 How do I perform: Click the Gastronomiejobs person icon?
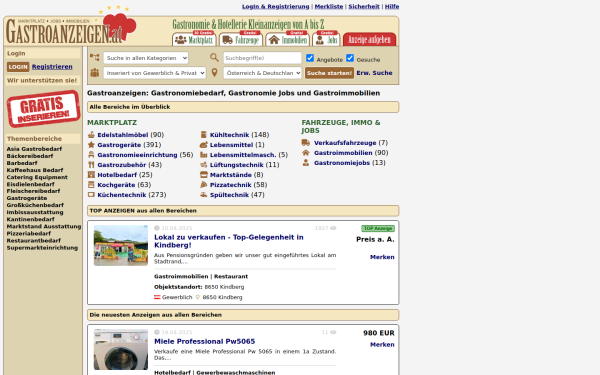point(306,163)
